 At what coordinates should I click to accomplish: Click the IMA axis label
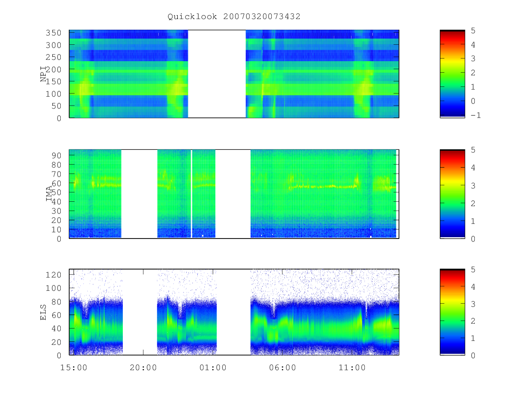tap(49, 194)
